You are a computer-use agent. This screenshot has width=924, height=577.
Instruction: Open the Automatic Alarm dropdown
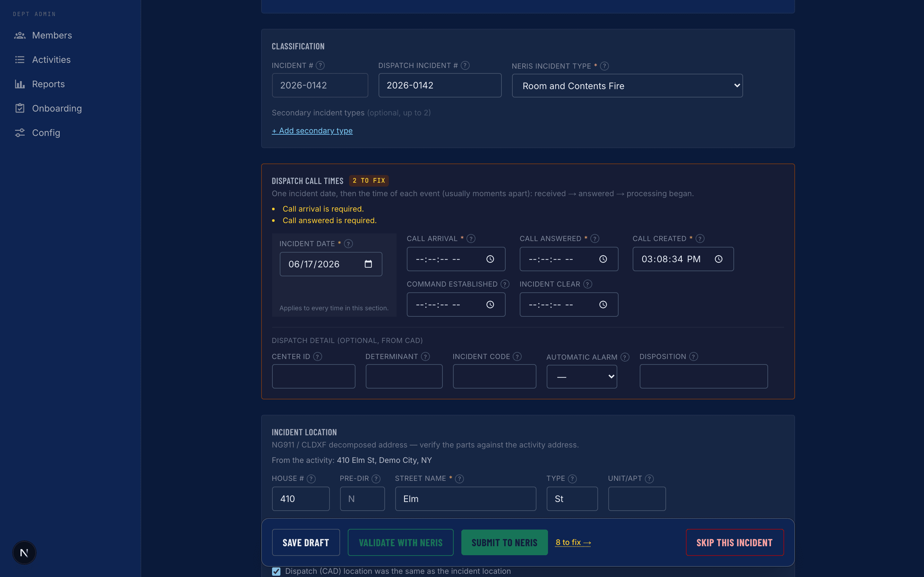click(581, 377)
